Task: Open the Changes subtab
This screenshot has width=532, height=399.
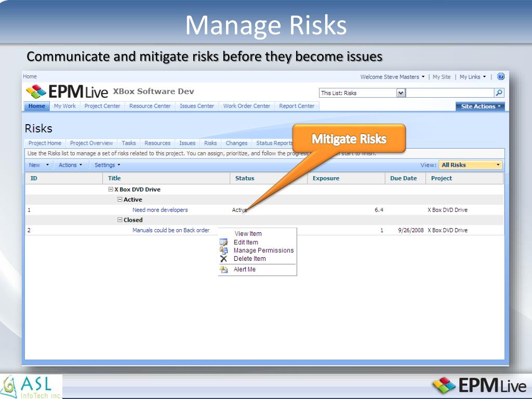Action: 236,143
